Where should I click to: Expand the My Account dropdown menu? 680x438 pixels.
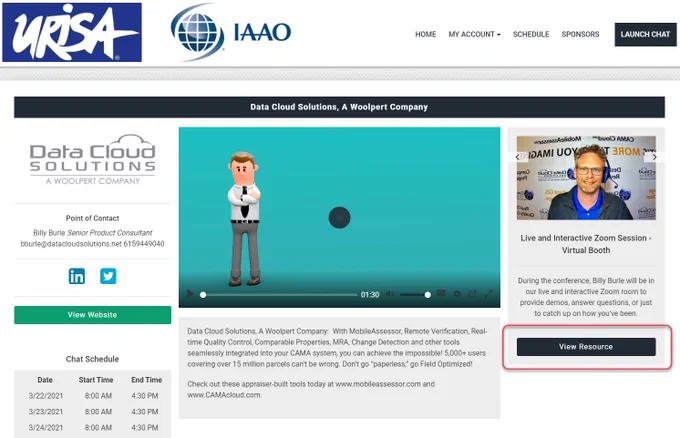tap(474, 34)
